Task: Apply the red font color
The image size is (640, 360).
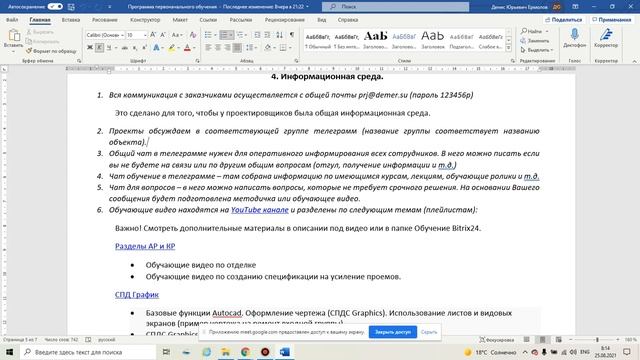Action: pos(187,48)
